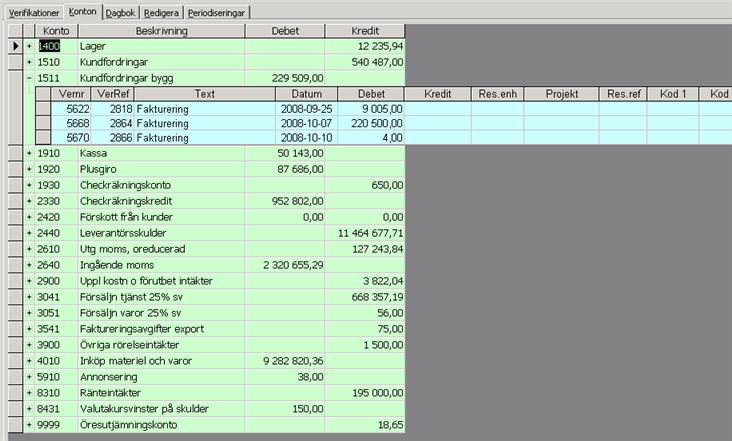Screen dimensions: 732x441
Task: Select debet amount 220 500,00
Action: tap(372, 123)
